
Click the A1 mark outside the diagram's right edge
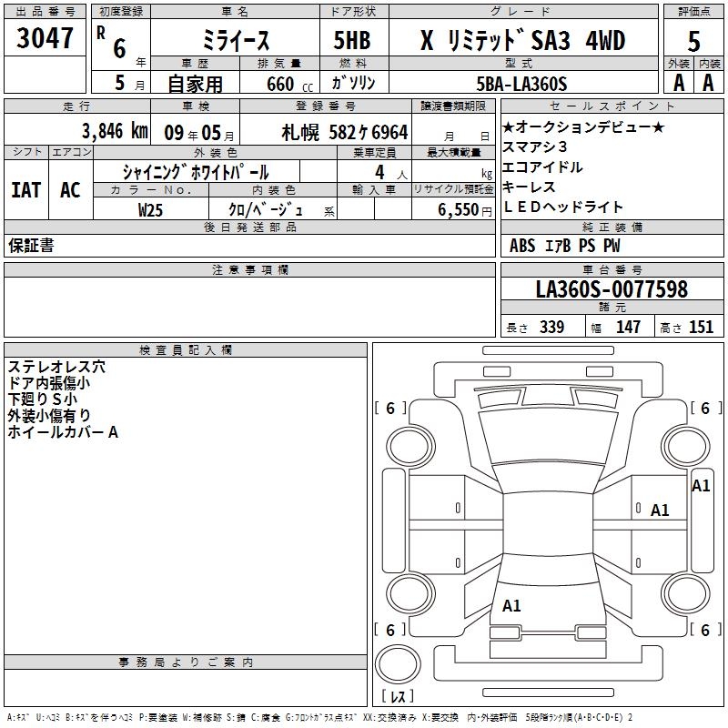pos(701,486)
